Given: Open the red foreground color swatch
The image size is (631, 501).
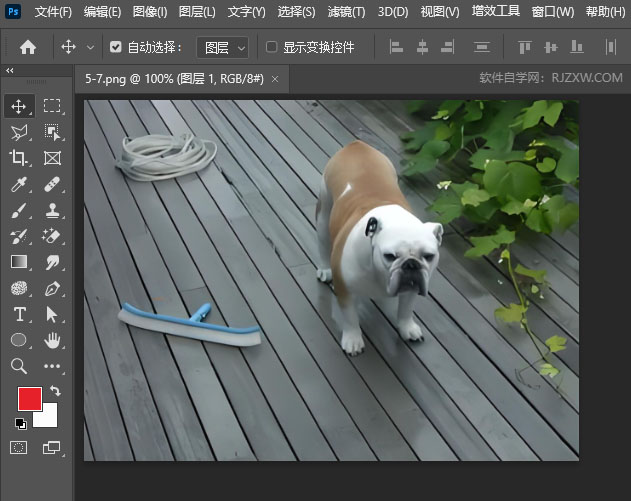Looking at the screenshot, I should click(x=29, y=399).
